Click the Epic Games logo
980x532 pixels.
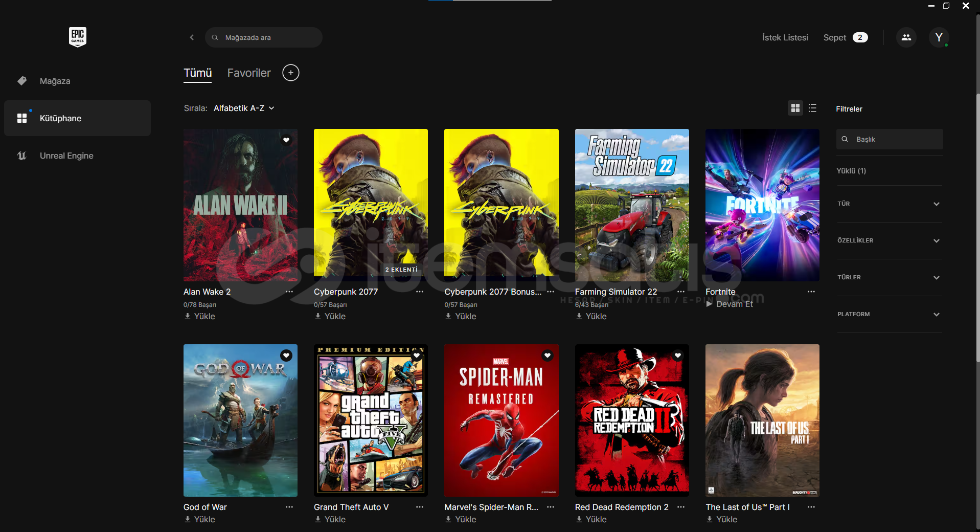(x=78, y=37)
